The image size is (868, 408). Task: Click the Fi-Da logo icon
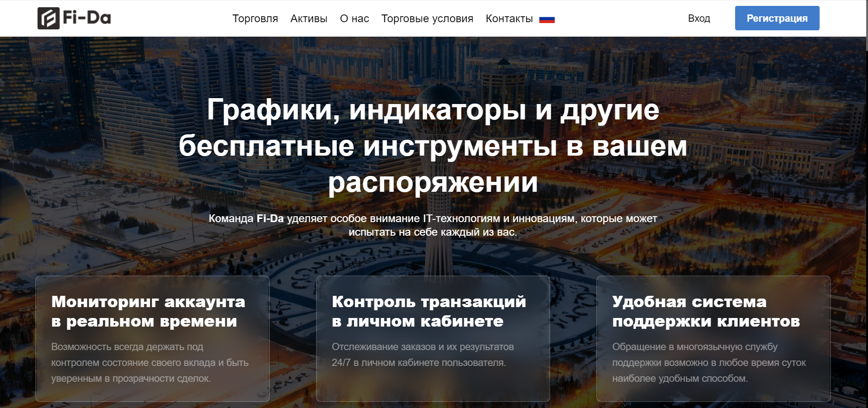coord(48,19)
